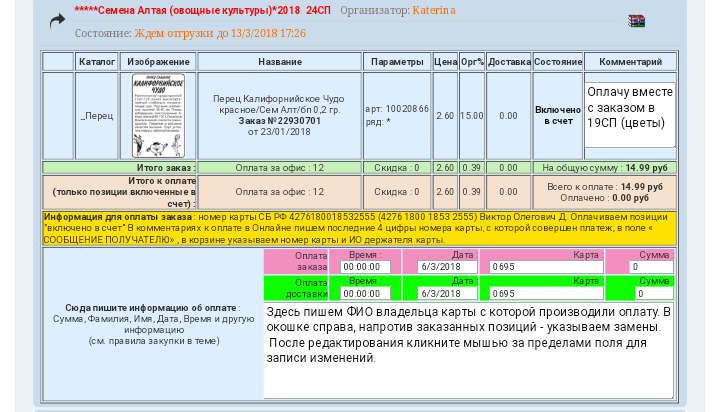Screen dimensions: 720x412
Task: Click the Комментарий column header
Action: (x=630, y=62)
